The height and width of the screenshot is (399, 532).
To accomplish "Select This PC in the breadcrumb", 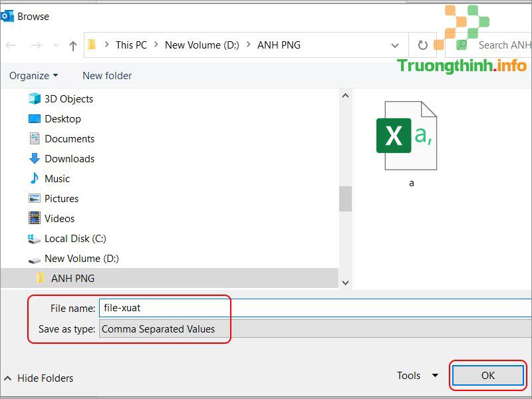I will click(131, 45).
